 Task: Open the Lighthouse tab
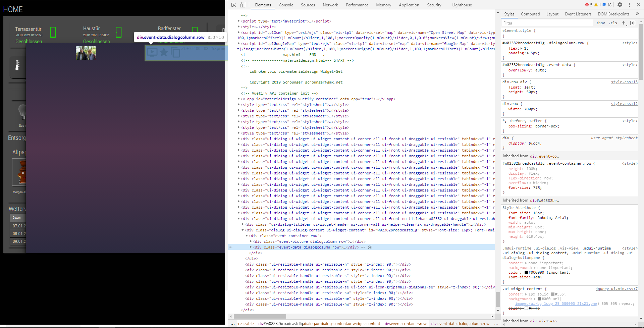click(462, 5)
